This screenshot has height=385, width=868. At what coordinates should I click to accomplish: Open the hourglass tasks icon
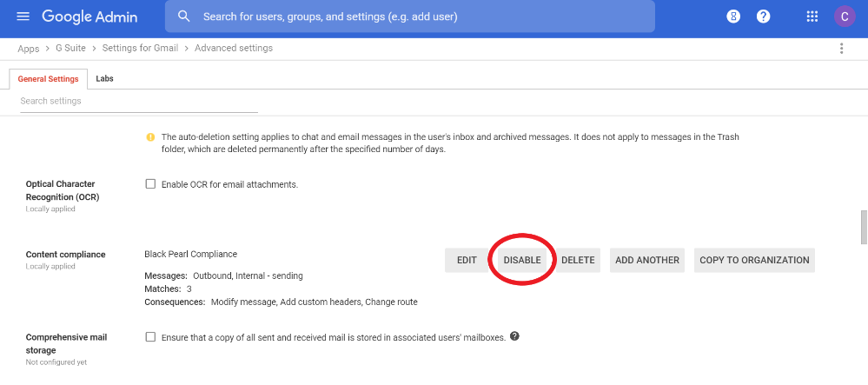pyautogui.click(x=733, y=17)
